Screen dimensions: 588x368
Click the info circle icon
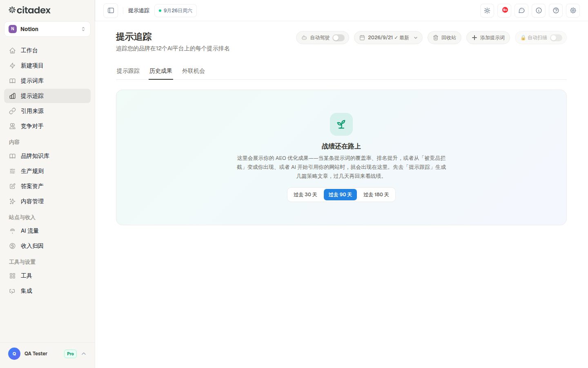(539, 11)
